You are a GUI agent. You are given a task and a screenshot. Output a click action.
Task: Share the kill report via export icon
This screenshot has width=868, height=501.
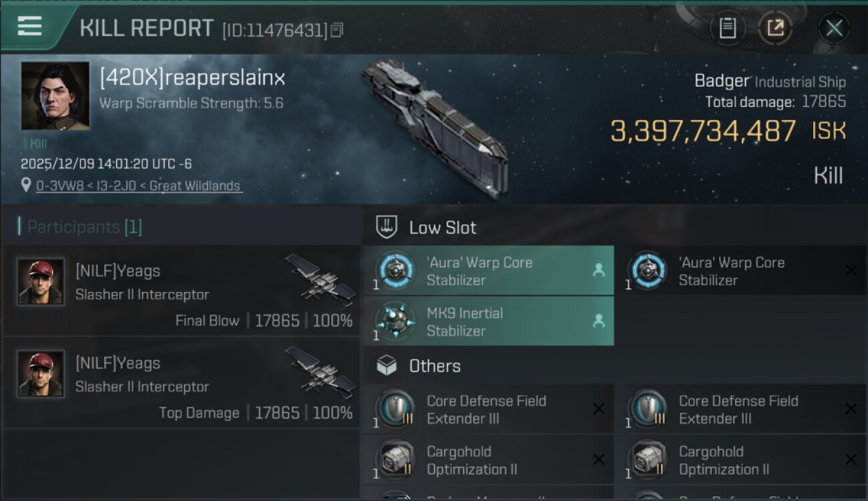775,28
